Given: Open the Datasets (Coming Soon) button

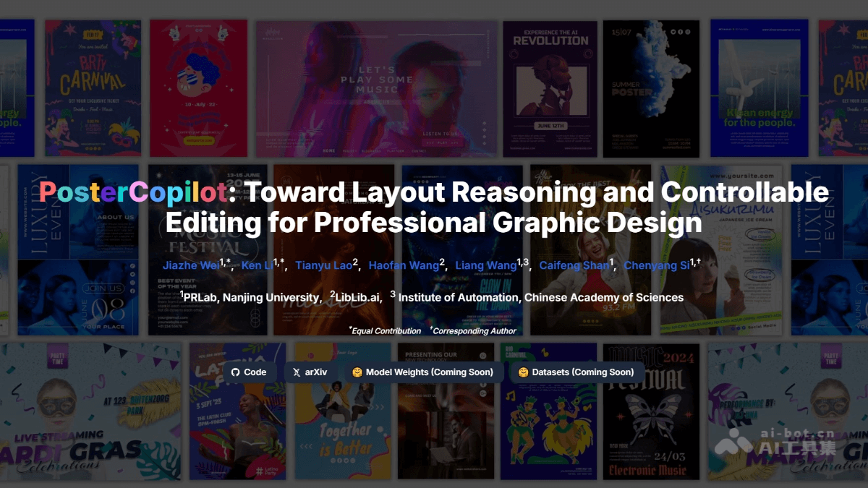Looking at the screenshot, I should (x=576, y=372).
